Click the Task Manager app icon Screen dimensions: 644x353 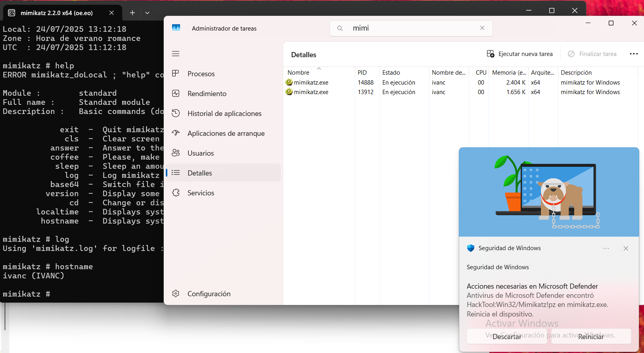tap(176, 28)
